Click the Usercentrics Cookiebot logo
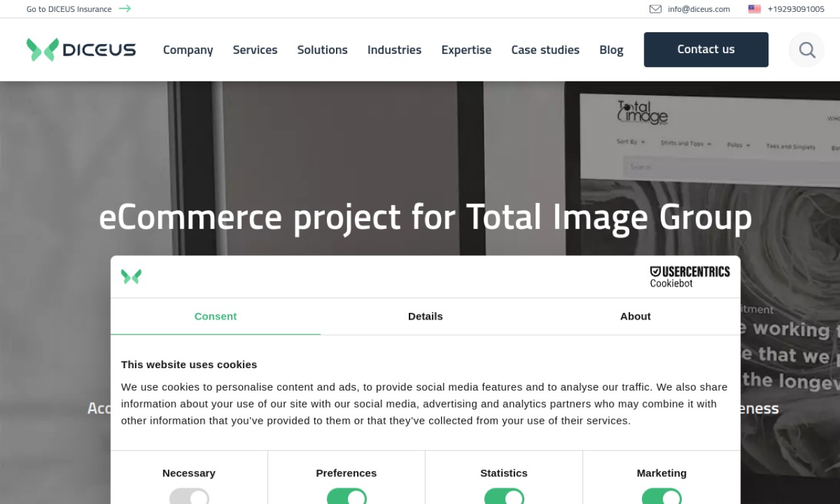The height and width of the screenshot is (504, 840). [690, 277]
